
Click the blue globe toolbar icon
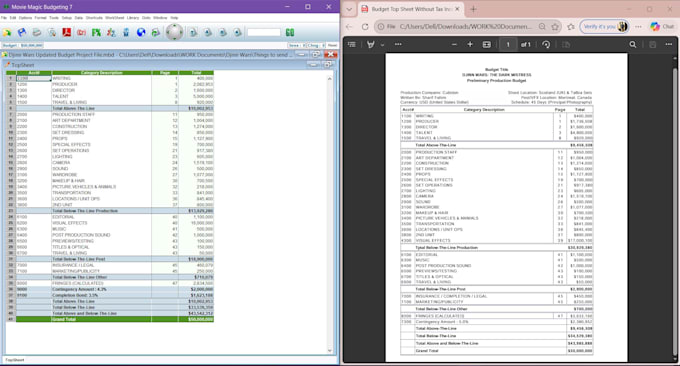(x=141, y=33)
